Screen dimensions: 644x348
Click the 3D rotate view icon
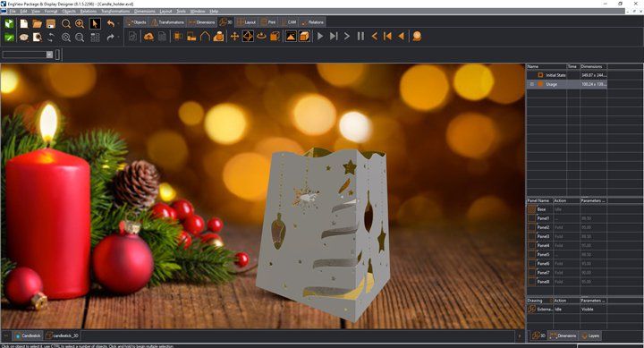point(248,37)
